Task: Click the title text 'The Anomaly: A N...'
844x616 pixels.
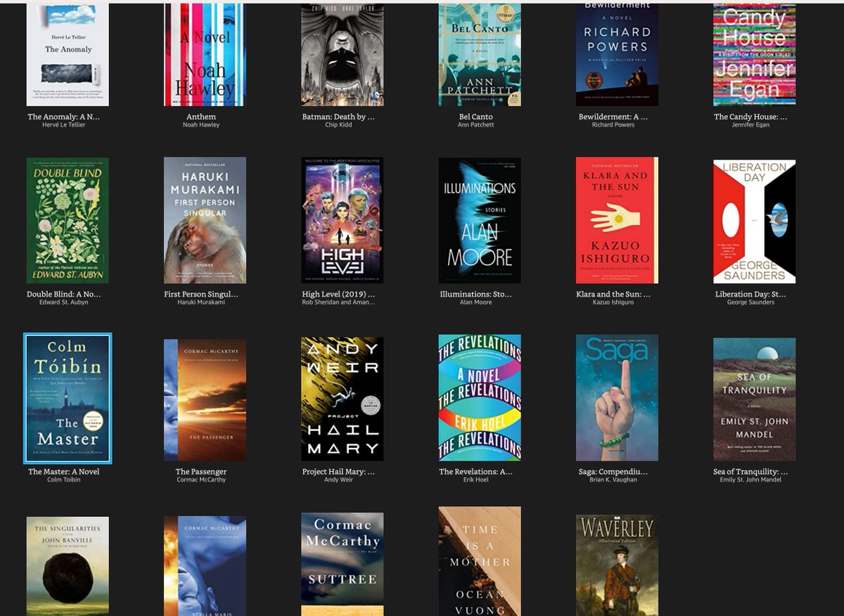Action: pos(64,117)
